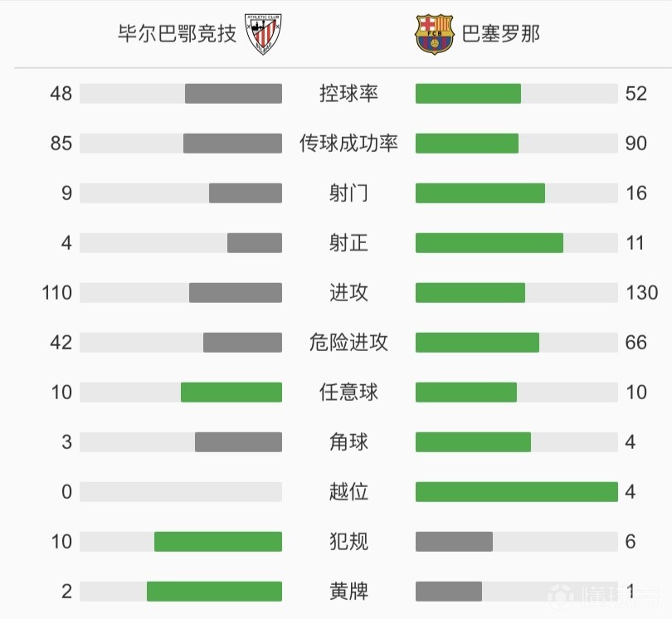Select the 控球率 stat label
The width and height of the screenshot is (672, 619).
(x=348, y=94)
